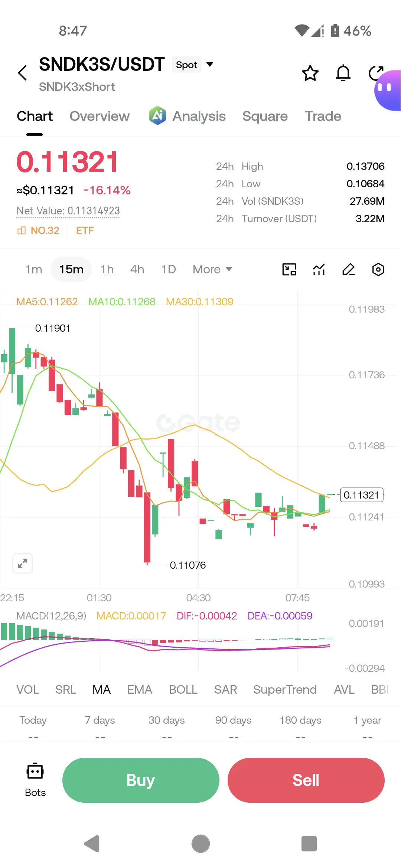401x868 pixels.
Task: Tap MA10:0.11268 legend value
Action: 122,302
